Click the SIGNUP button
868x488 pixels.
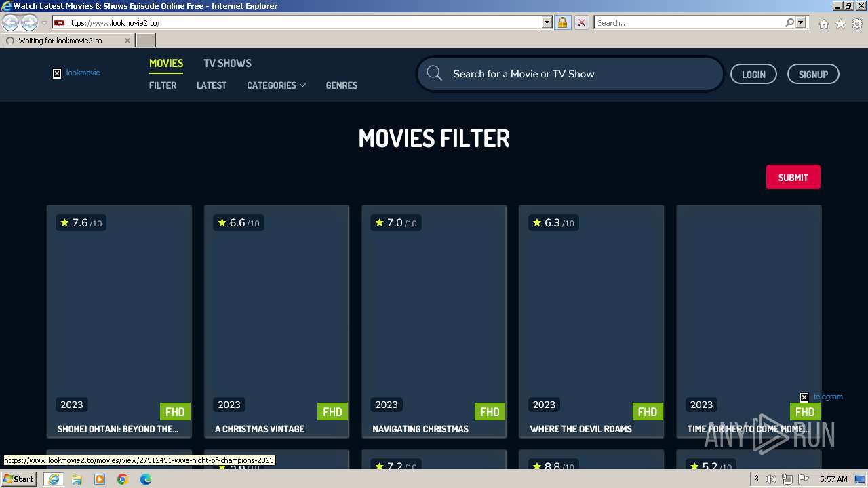[813, 75]
